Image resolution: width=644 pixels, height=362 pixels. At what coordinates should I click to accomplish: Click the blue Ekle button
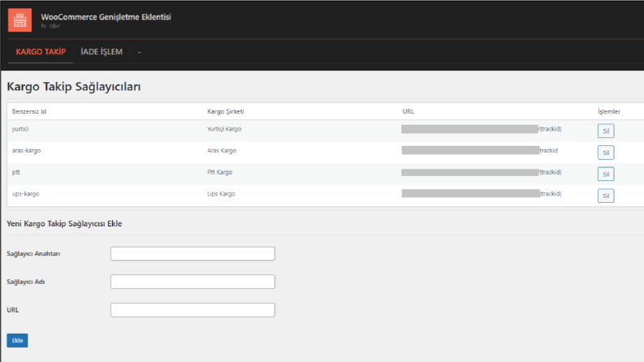click(17, 340)
